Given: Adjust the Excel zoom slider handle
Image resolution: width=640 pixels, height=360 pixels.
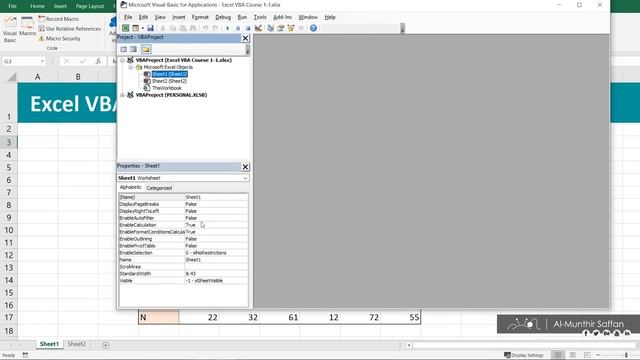Looking at the screenshot, I should coord(626,355).
